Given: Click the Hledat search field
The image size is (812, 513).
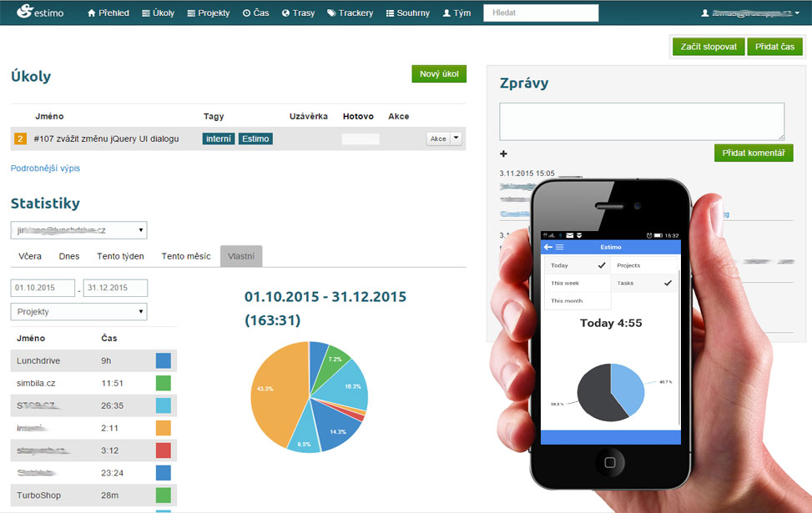Looking at the screenshot, I should coord(541,13).
